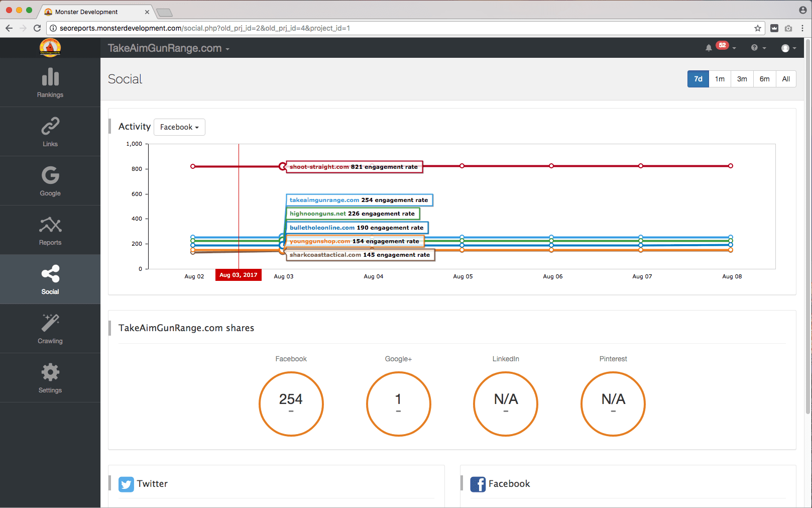Screen dimensions: 812x508
Task: Click the Twitter bird icon
Action: pos(126,484)
